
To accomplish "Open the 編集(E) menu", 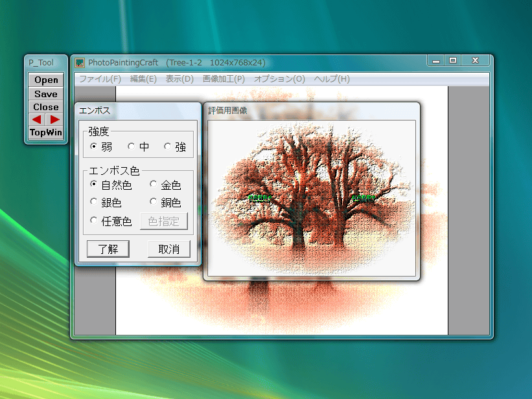I will (x=143, y=79).
